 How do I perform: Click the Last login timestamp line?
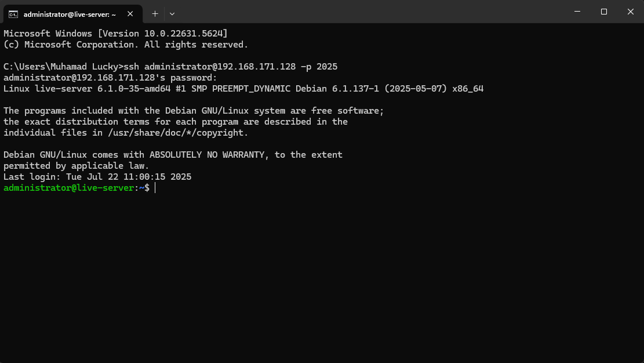point(97,177)
